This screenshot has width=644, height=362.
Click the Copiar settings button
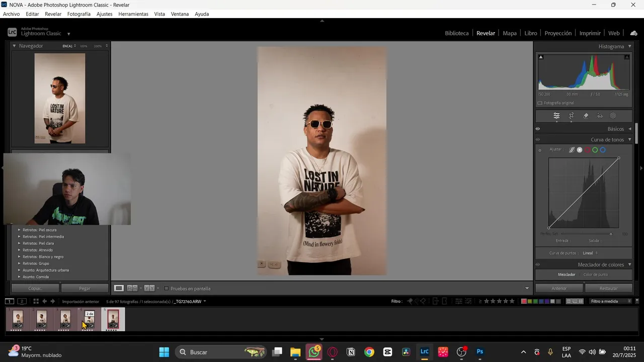[x=35, y=288]
